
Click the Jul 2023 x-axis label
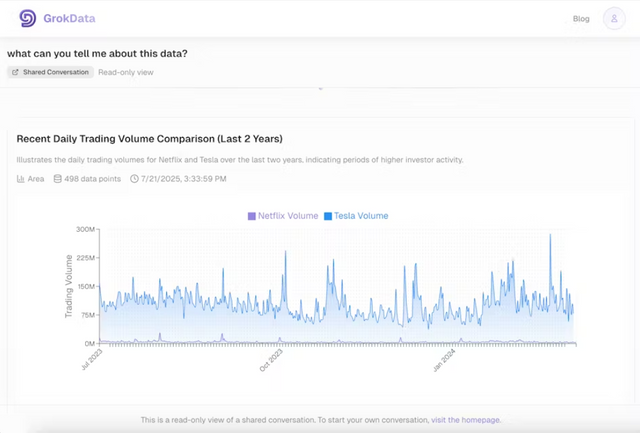[x=92, y=360]
